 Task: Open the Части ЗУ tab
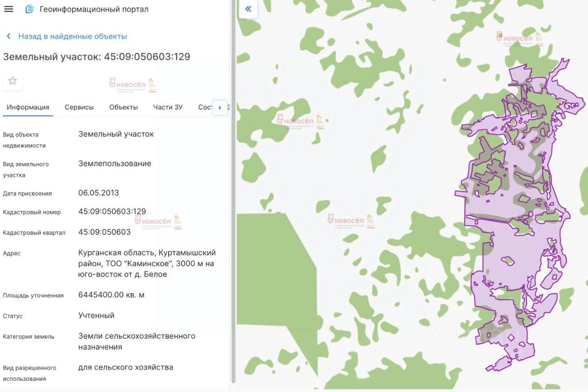pos(168,107)
